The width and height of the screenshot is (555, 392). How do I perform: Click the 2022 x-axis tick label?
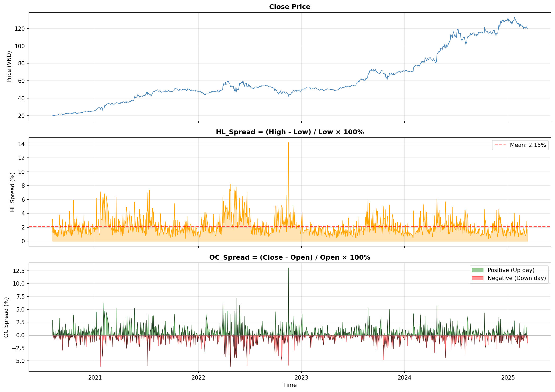(x=198, y=378)
